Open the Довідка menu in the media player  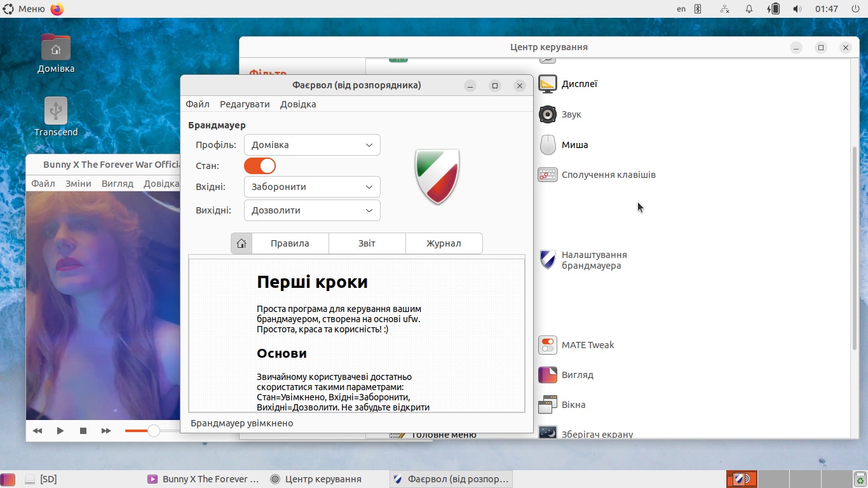coord(161,184)
